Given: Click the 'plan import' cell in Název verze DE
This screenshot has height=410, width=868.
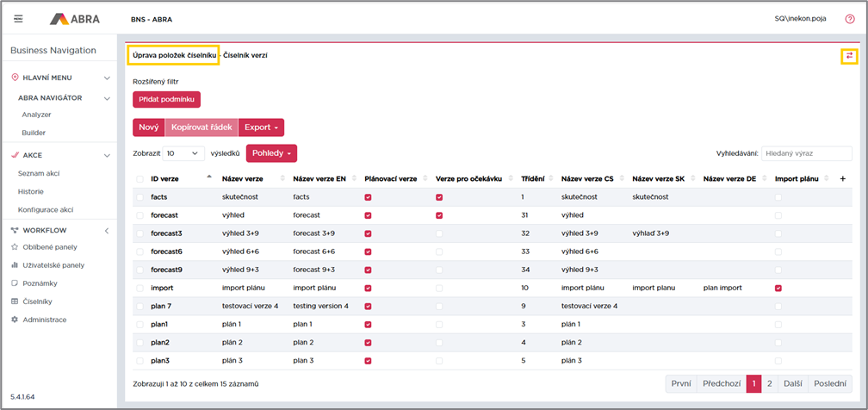Looking at the screenshot, I should (x=722, y=288).
